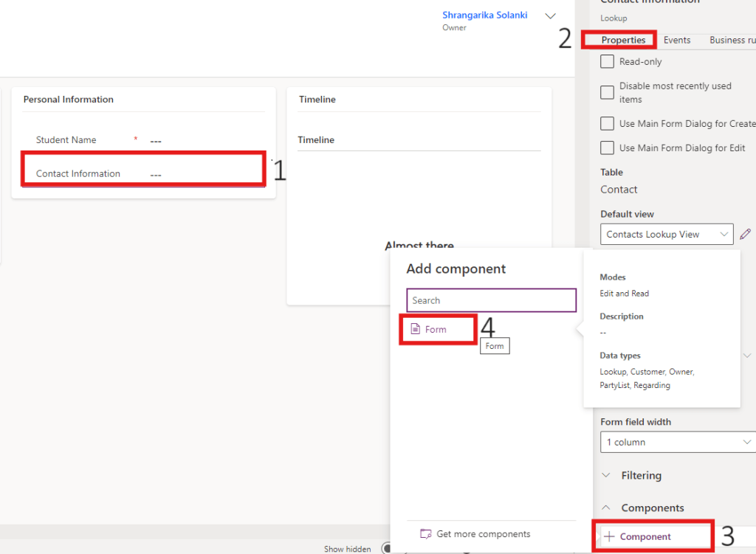756x554 pixels.
Task: Enable the Read-only checkbox
Action: (x=607, y=62)
